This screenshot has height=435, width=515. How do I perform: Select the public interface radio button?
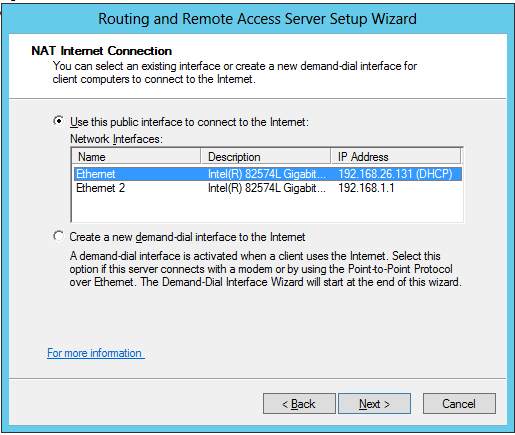[58, 121]
